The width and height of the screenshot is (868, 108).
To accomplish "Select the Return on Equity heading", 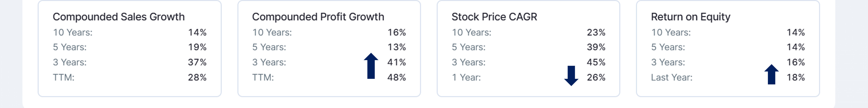I will coord(691,17).
